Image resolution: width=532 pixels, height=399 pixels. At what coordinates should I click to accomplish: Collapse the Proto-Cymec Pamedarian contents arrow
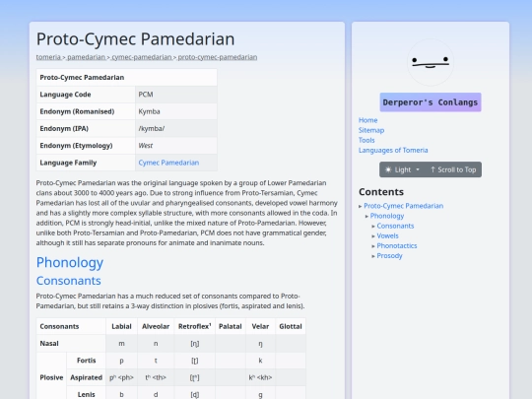click(361, 206)
